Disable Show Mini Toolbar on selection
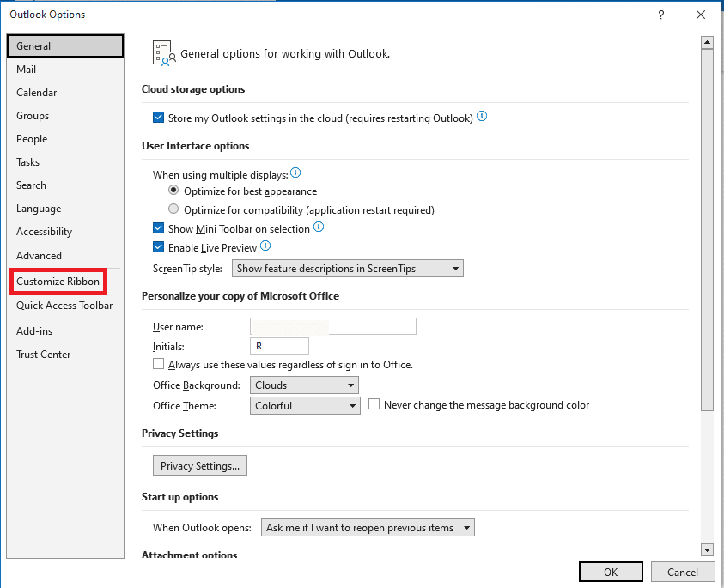This screenshot has width=724, height=588. pos(159,229)
